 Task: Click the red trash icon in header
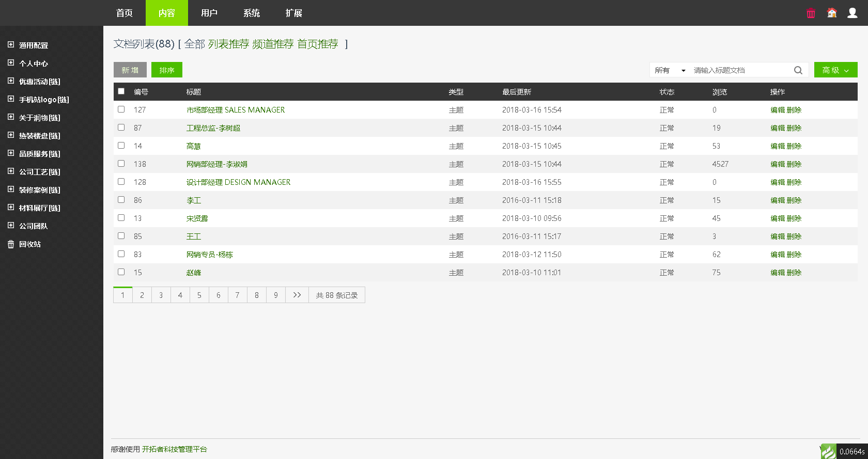click(x=811, y=13)
